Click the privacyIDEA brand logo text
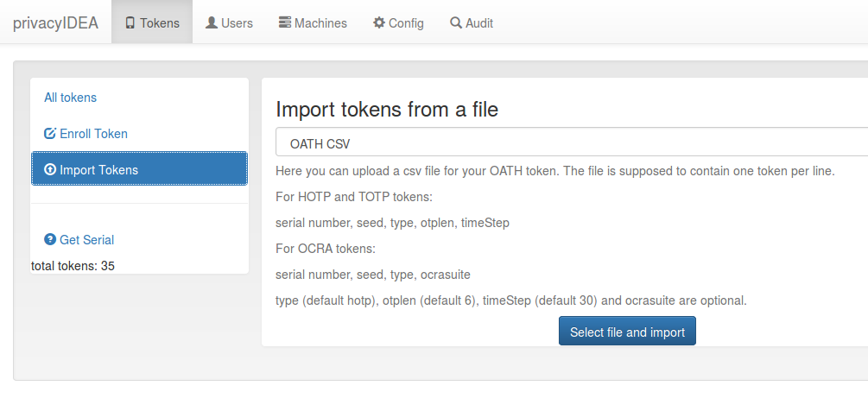868x411 pixels. (55, 23)
